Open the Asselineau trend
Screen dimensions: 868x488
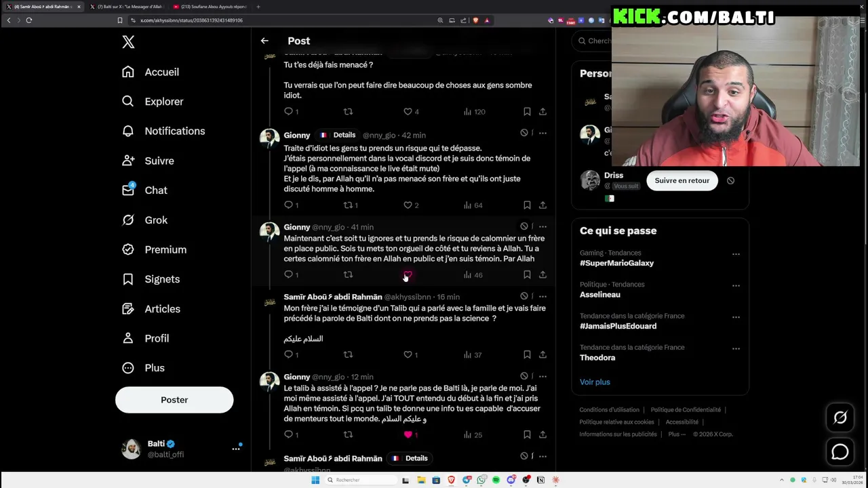(600, 295)
